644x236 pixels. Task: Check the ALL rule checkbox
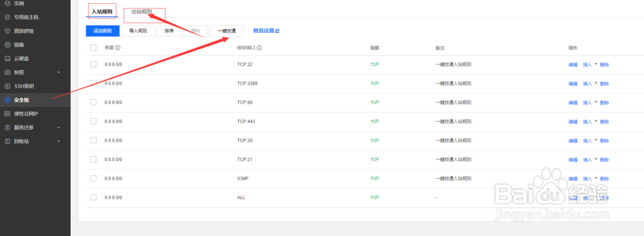(x=93, y=197)
